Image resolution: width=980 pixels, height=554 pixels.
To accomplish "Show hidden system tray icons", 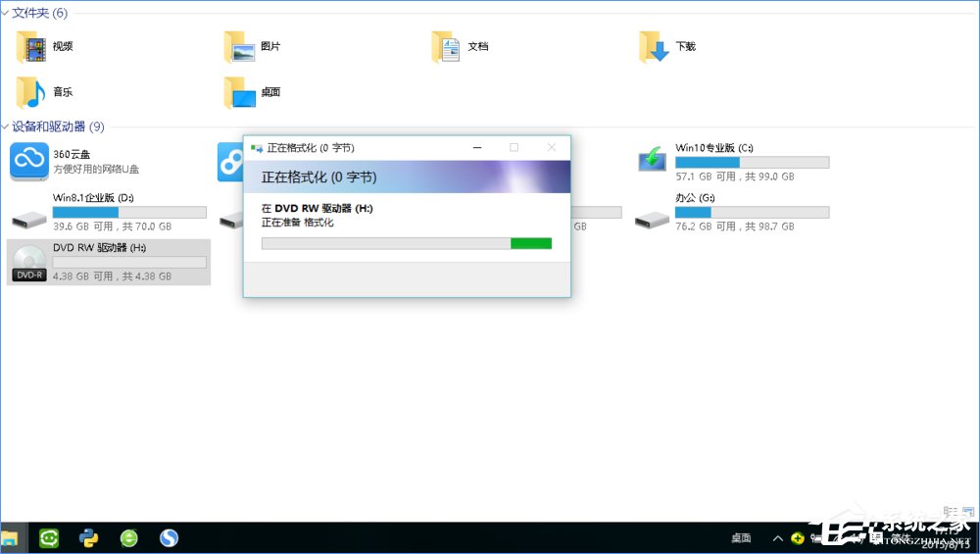I will pos(777,538).
